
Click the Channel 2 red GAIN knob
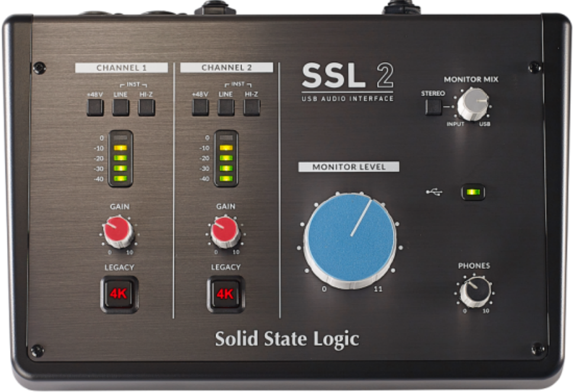224,232
